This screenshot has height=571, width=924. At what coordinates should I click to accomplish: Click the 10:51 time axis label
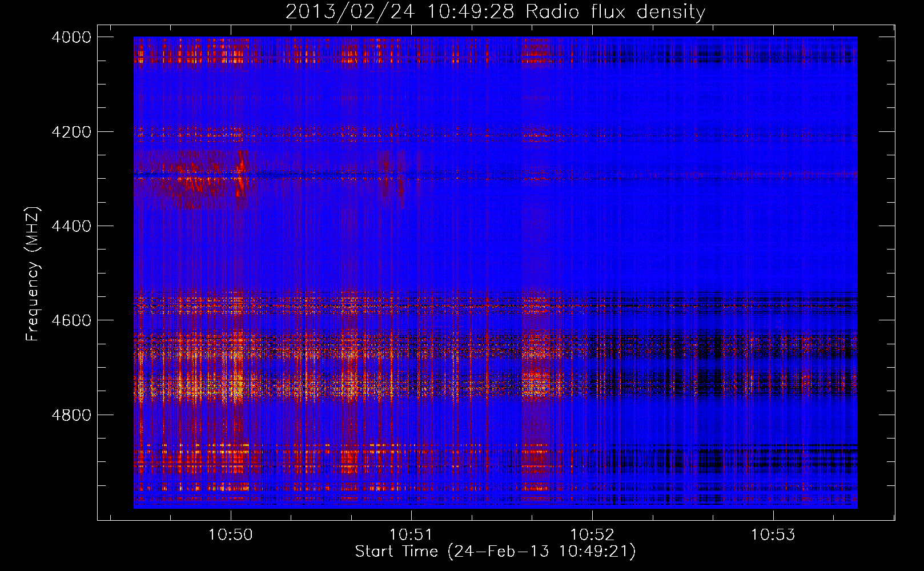[x=411, y=535]
